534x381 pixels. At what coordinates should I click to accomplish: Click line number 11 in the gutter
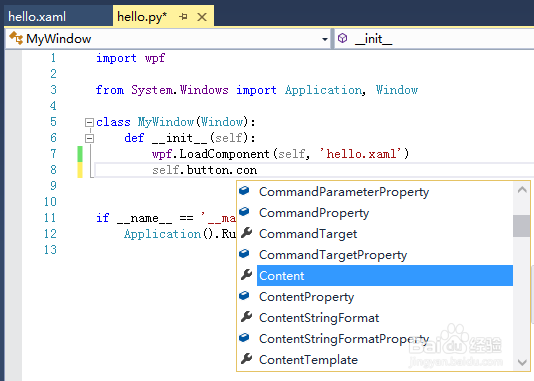[x=50, y=218]
